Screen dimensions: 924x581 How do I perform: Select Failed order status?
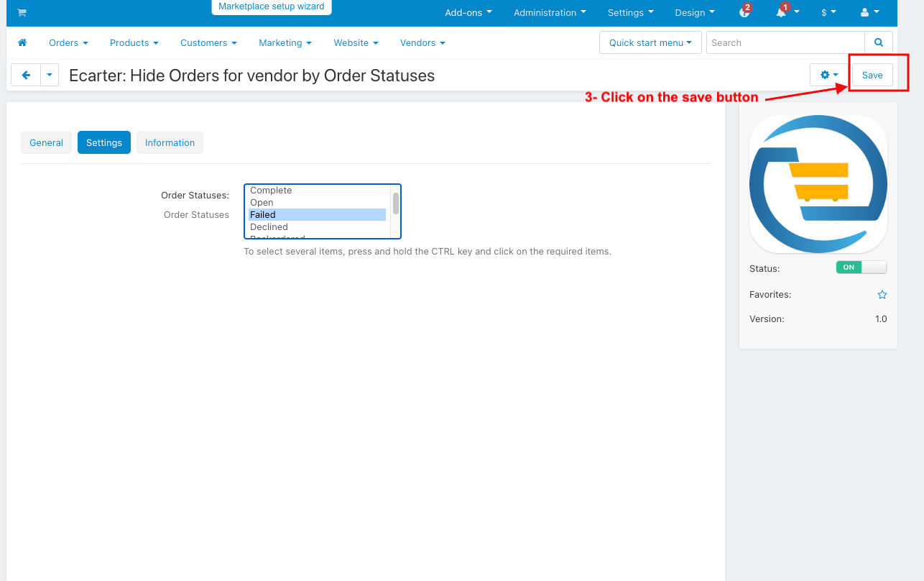(317, 214)
